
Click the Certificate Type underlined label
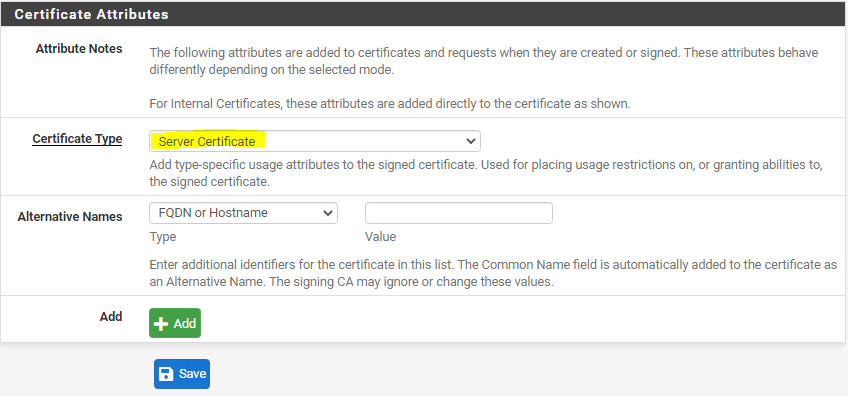pyautogui.click(x=77, y=139)
